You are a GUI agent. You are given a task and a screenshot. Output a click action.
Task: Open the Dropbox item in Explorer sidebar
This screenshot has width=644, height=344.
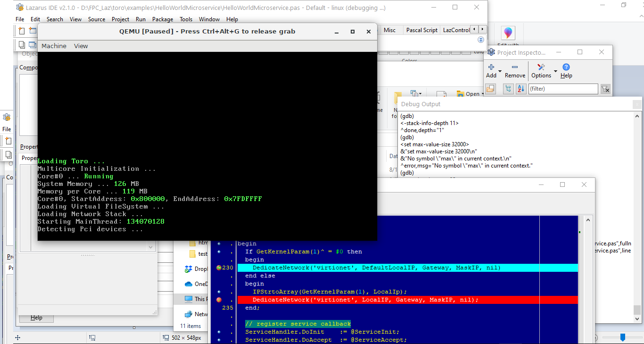(x=196, y=269)
